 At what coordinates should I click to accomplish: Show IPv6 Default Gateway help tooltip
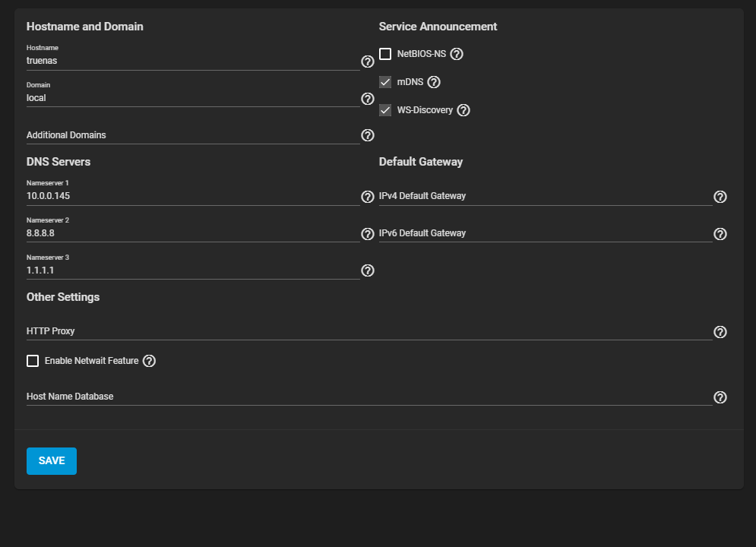click(720, 234)
